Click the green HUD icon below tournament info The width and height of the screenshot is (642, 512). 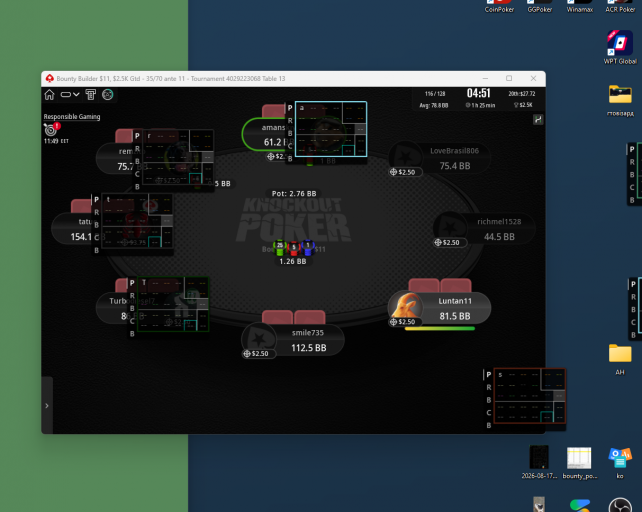click(538, 119)
